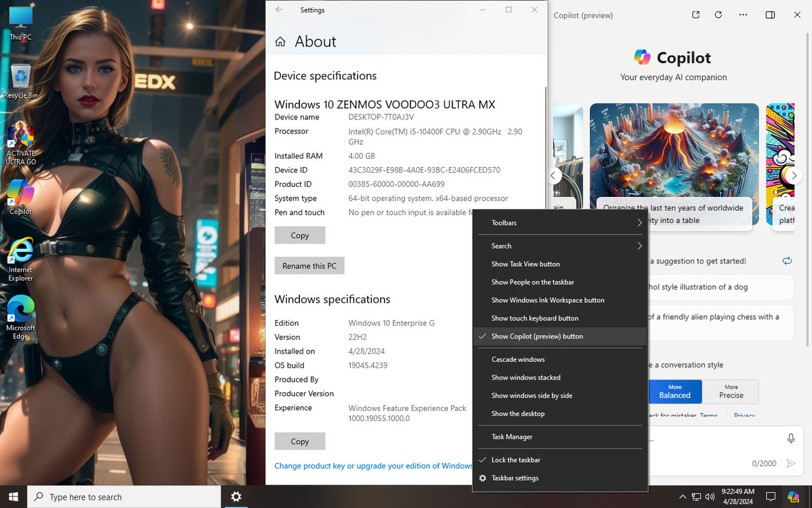Click Rename this PC button
The width and height of the screenshot is (812, 508).
pyautogui.click(x=310, y=265)
